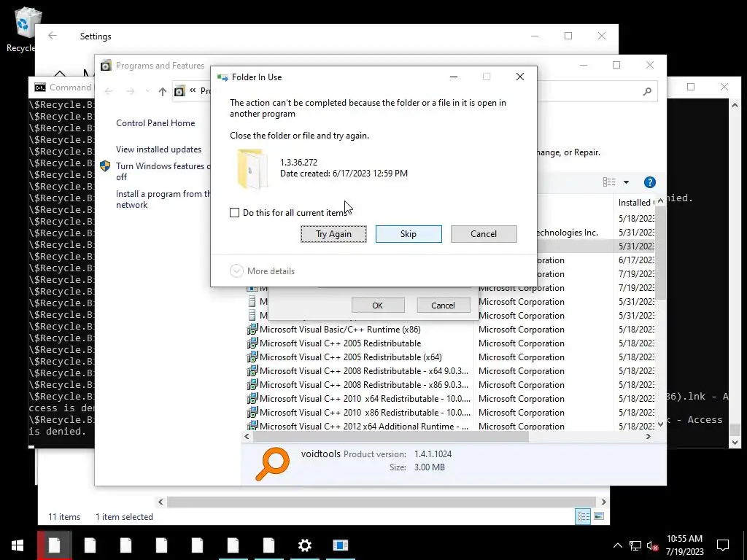Click scroll up arrow of programs list
747x560 pixels.
(660, 202)
